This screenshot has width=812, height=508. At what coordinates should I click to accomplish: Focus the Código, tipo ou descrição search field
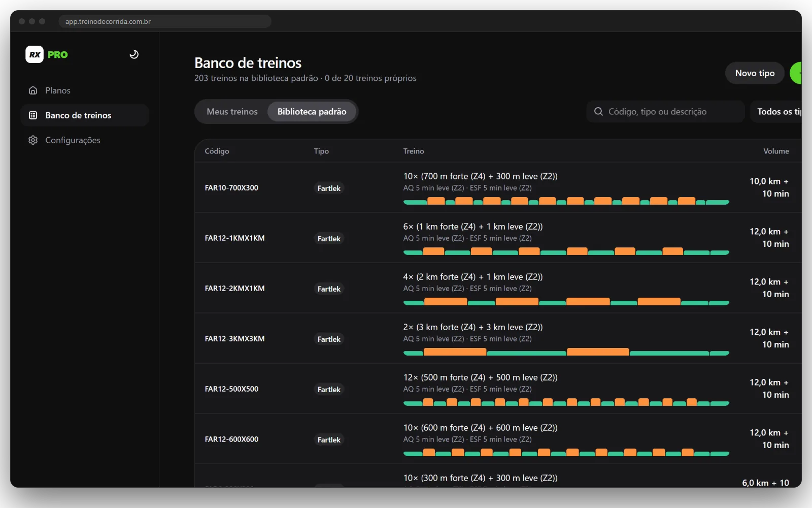click(665, 112)
